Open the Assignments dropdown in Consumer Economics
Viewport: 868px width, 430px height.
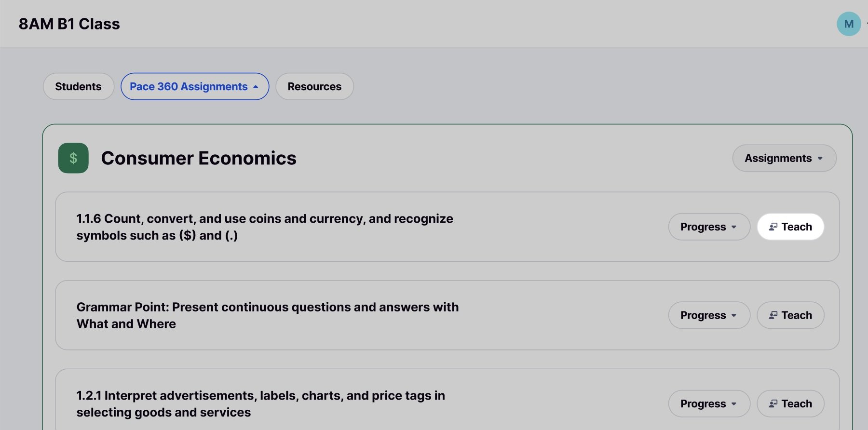click(x=784, y=158)
